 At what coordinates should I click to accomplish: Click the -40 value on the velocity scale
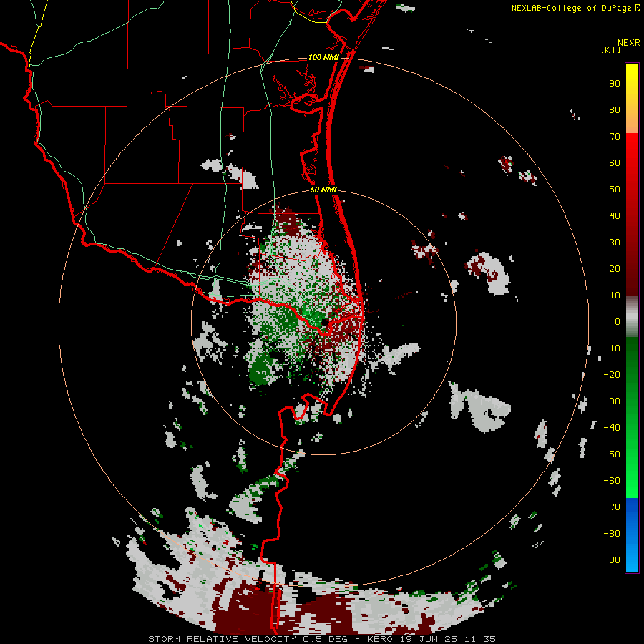coord(612,428)
